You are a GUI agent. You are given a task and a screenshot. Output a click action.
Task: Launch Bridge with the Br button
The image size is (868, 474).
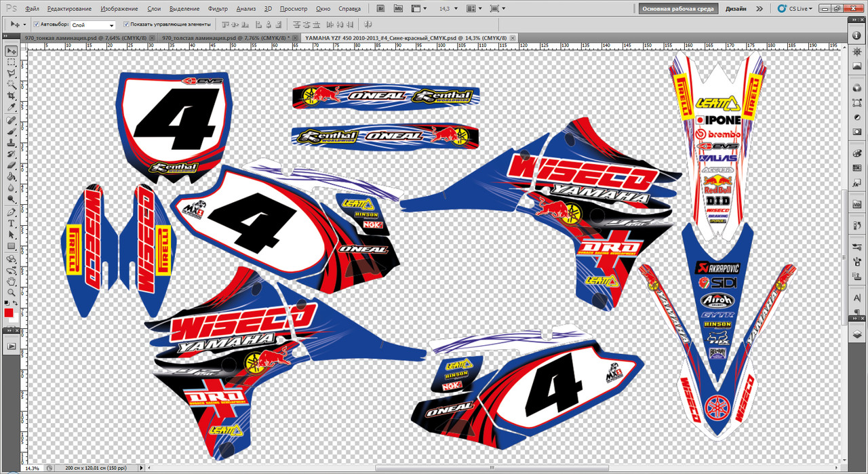coord(381,9)
